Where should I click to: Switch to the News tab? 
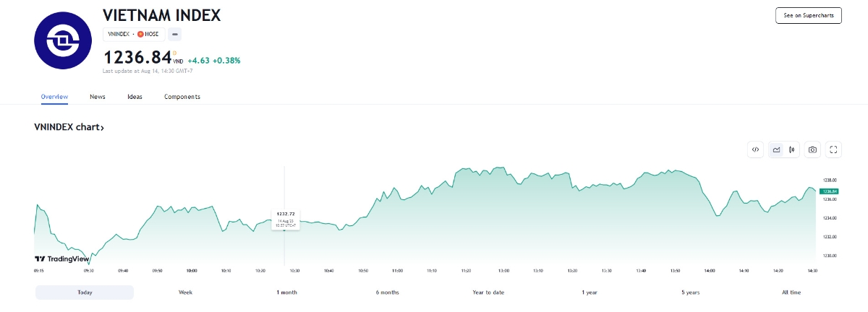98,97
